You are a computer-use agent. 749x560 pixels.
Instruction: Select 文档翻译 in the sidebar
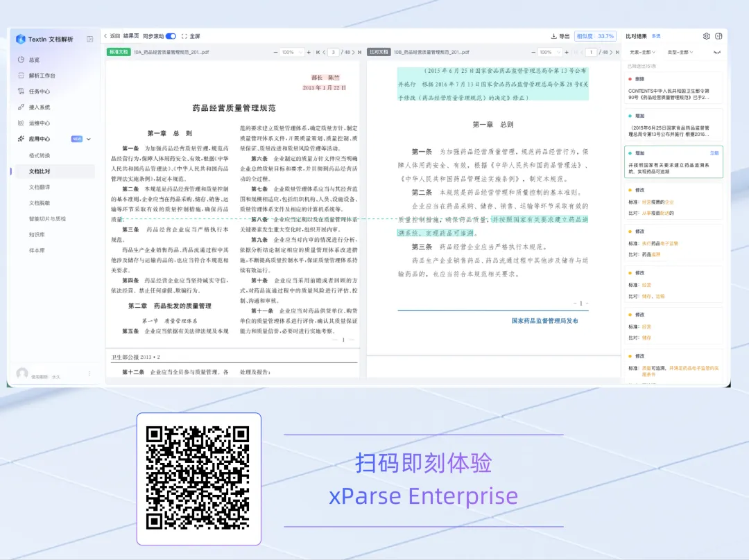click(39, 186)
